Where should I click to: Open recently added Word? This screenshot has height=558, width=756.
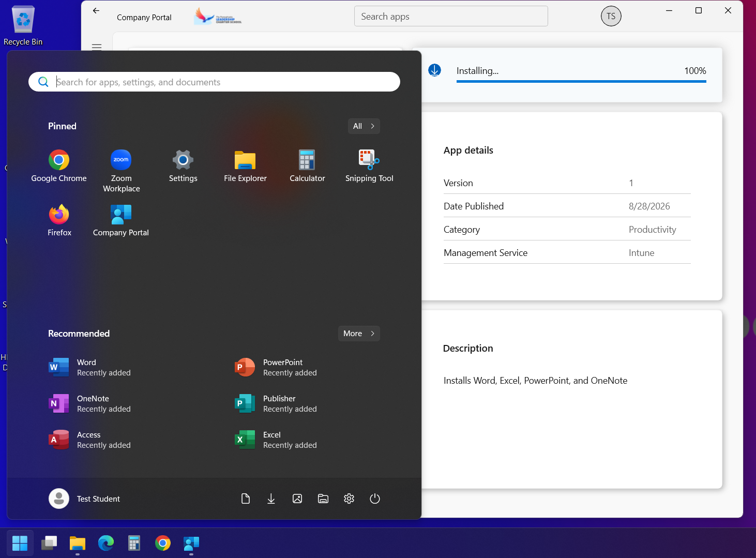pos(89,367)
